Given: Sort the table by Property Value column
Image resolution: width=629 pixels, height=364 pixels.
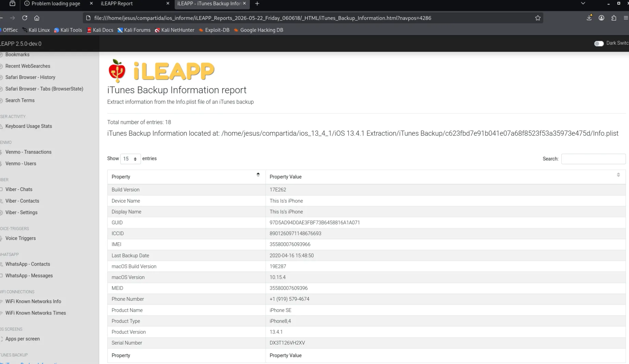Looking at the screenshot, I should [x=446, y=177].
